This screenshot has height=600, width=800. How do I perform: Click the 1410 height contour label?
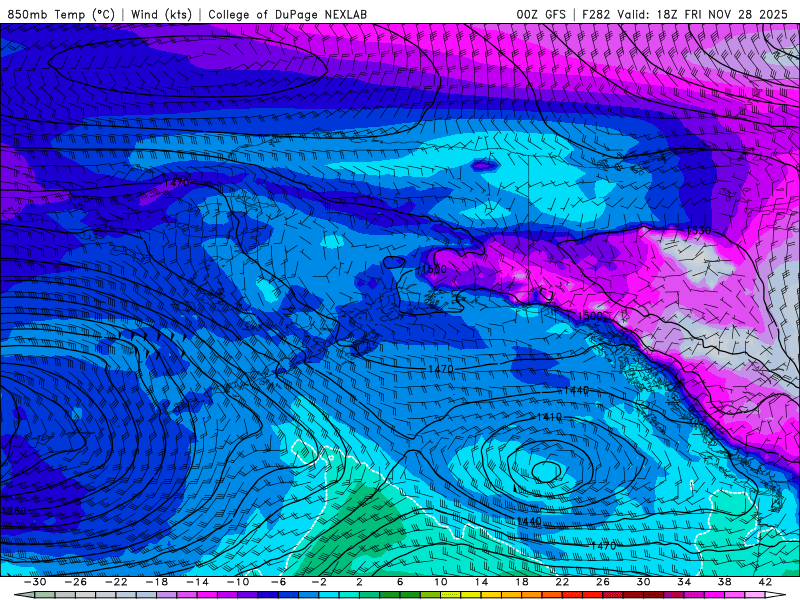pos(549,417)
